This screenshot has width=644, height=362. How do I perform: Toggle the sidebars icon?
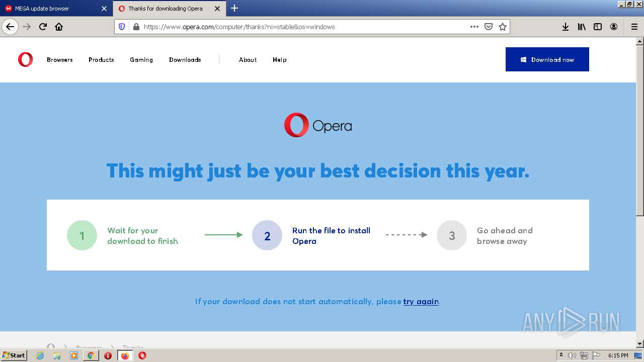click(x=598, y=27)
